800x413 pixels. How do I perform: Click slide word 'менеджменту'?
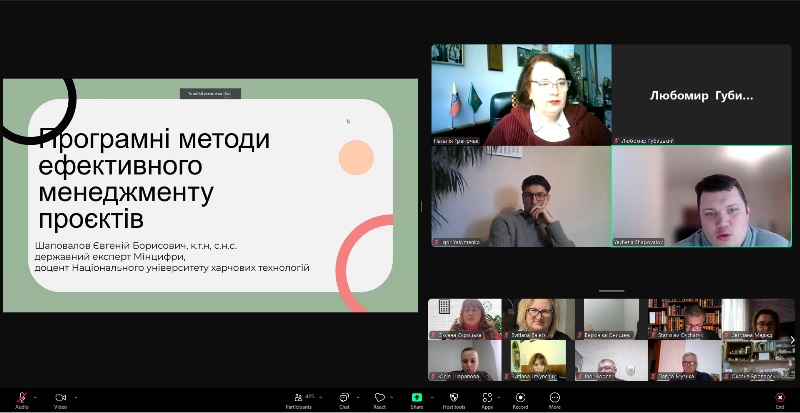tap(126, 192)
